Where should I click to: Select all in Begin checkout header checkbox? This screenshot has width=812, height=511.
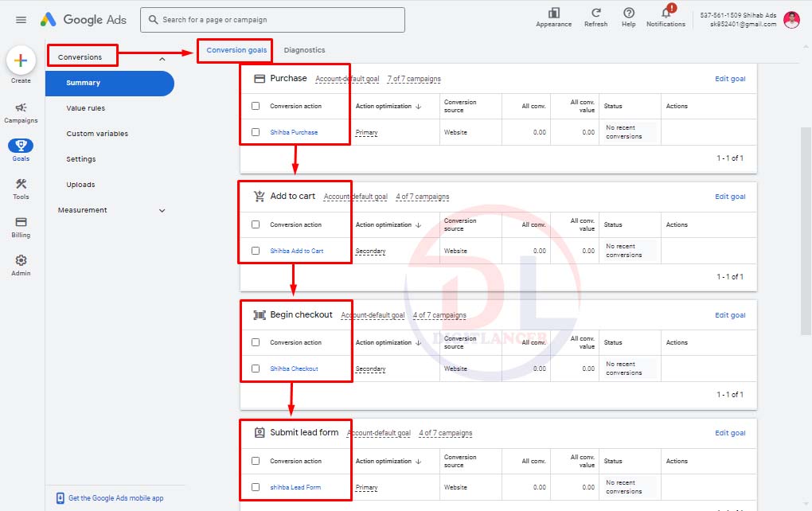click(x=256, y=342)
